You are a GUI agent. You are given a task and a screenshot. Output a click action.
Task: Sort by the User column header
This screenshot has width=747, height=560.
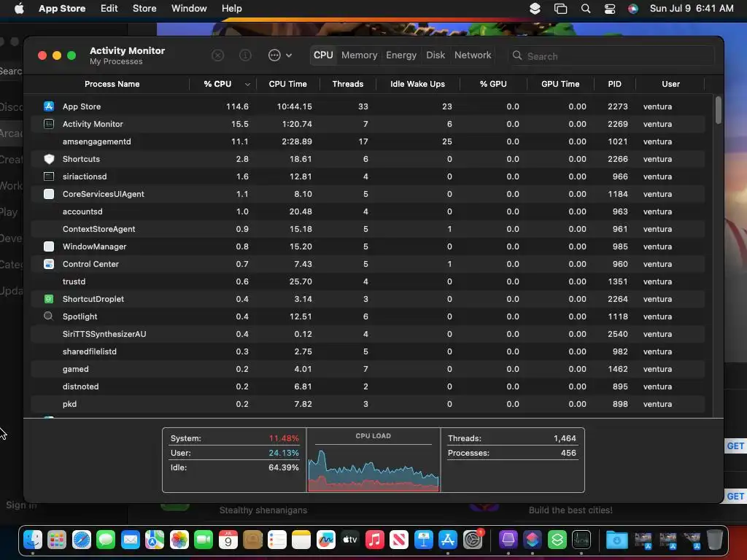[670, 84]
